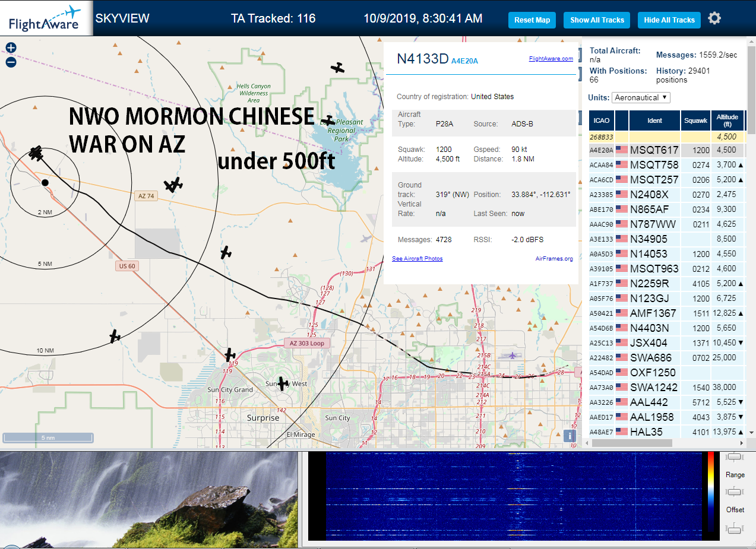Select the N123GJ aircraft row
This screenshot has height=549, width=756.
[x=666, y=299]
